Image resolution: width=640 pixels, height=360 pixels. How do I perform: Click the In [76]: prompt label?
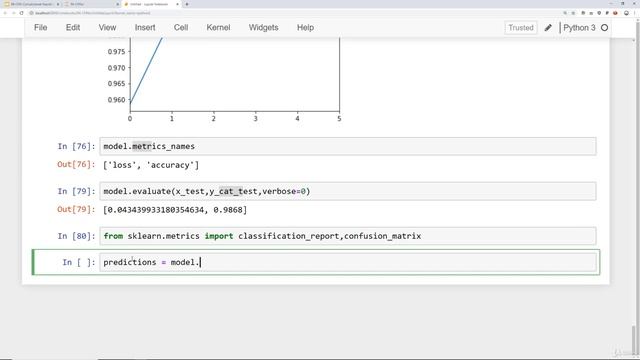tap(76, 146)
